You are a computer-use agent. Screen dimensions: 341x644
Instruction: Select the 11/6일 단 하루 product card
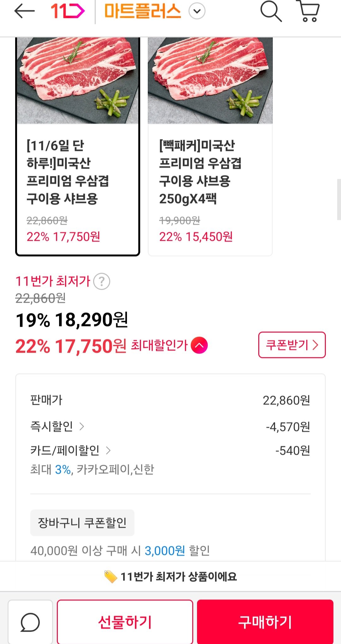(x=78, y=146)
